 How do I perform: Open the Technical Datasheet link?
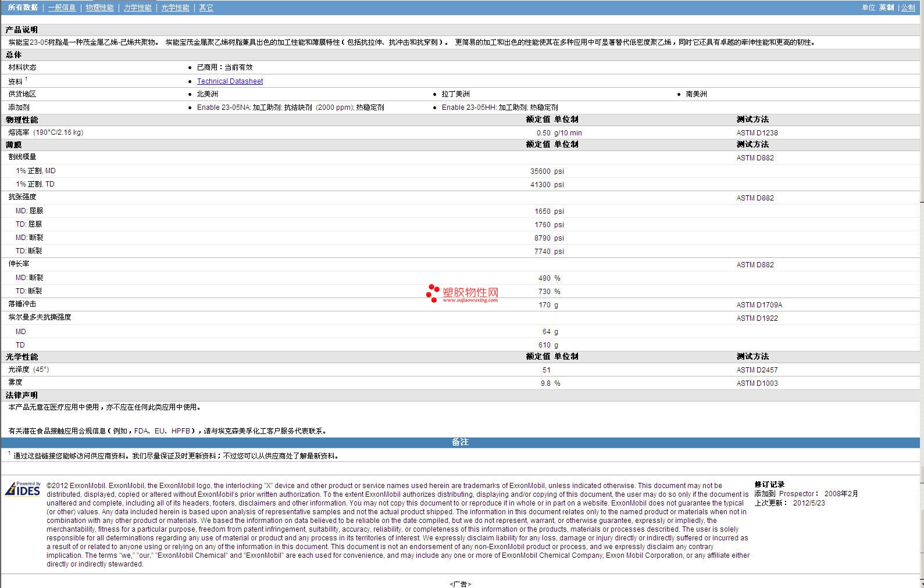(x=230, y=81)
